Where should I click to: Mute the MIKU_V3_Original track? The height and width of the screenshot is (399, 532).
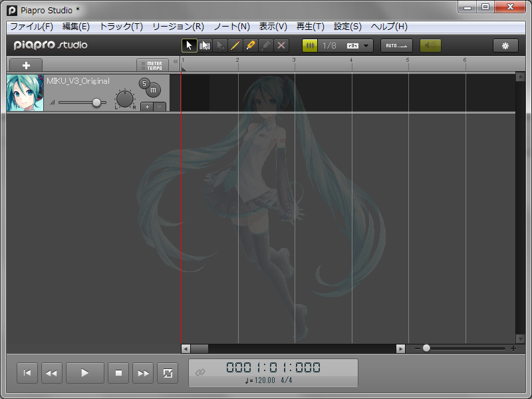pyautogui.click(x=154, y=90)
